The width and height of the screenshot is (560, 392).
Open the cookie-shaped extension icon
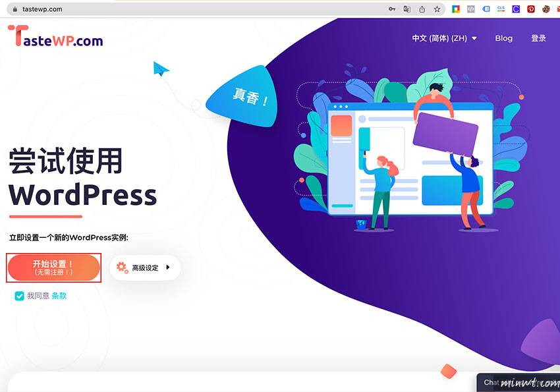(x=546, y=9)
